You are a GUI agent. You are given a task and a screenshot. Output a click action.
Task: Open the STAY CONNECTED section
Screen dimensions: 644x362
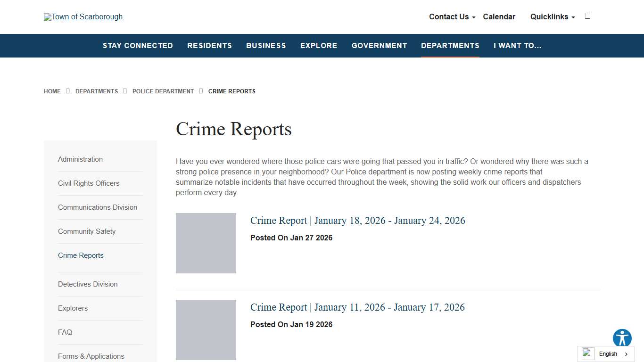[x=138, y=46]
